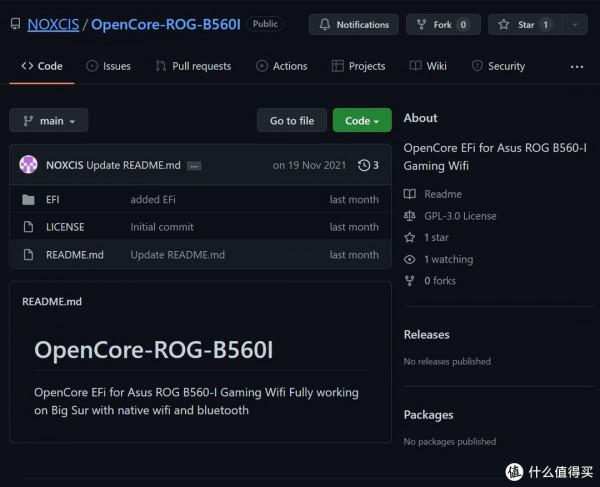Click the Readme book icon in About

pyautogui.click(x=409, y=194)
